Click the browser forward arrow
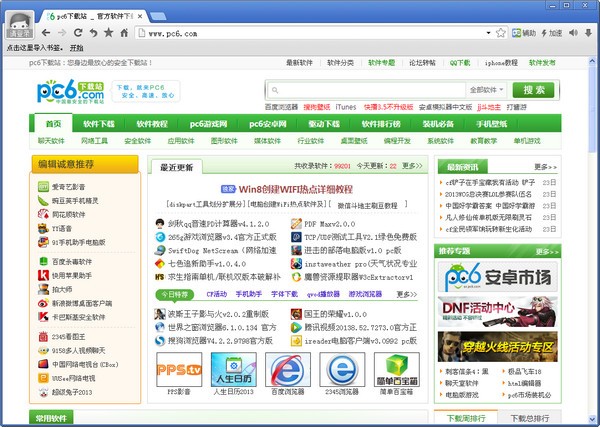 (x=62, y=33)
